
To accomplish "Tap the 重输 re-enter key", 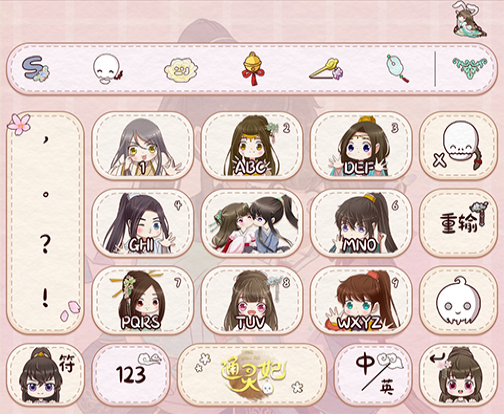I will pyautogui.click(x=458, y=223).
